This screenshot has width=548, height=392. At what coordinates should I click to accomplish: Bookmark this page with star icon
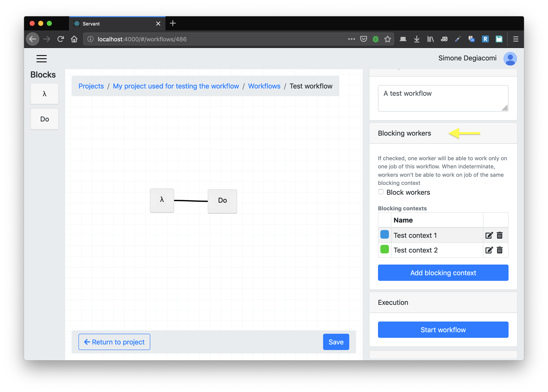click(x=387, y=39)
